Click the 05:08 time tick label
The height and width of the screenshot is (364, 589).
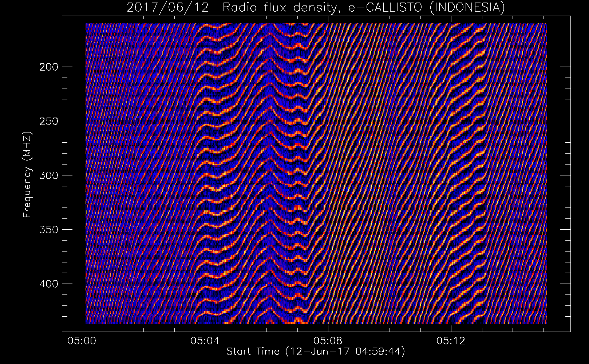coord(328,341)
